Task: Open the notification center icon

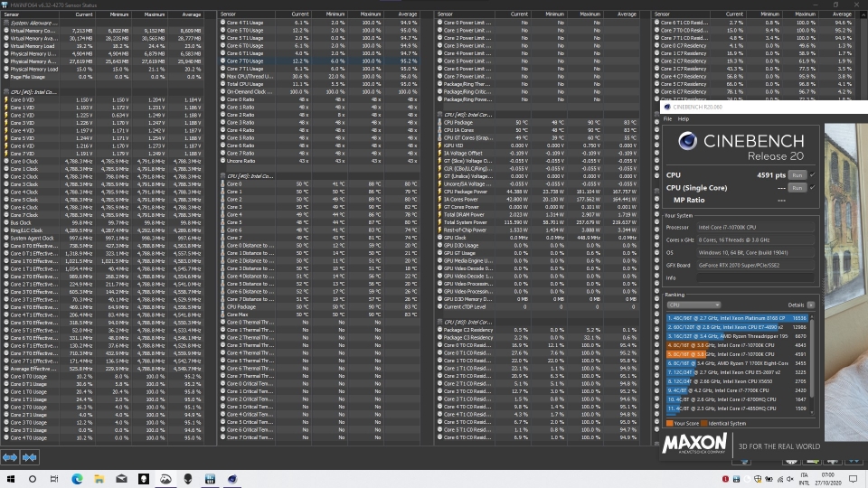Action: pyautogui.click(x=853, y=479)
